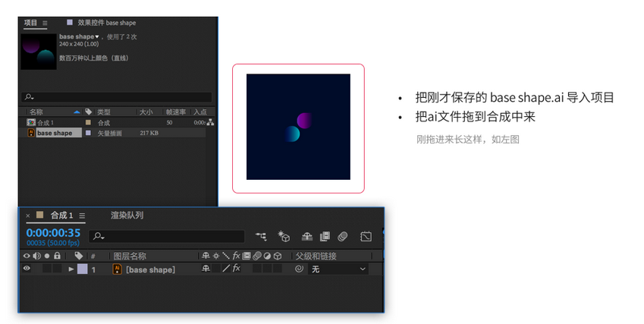Open the graph editor icon
Viewport: 644px width, 324px height.
(x=366, y=237)
